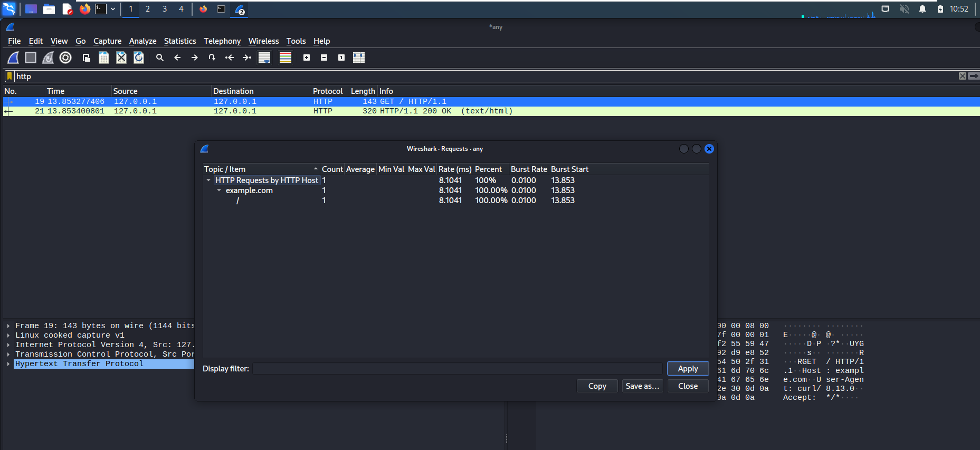980x450 pixels.
Task: Save this capture file
Action: pyautogui.click(x=104, y=58)
